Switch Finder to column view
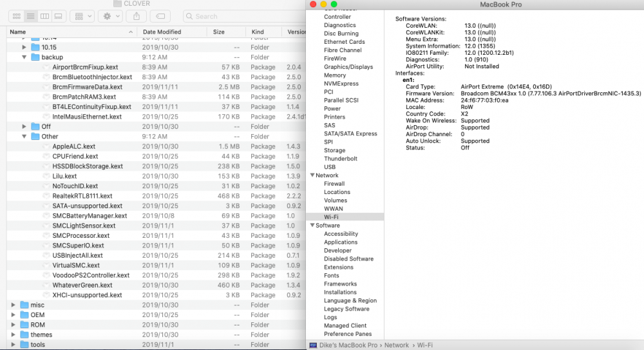The width and height of the screenshot is (644, 350). [44, 16]
